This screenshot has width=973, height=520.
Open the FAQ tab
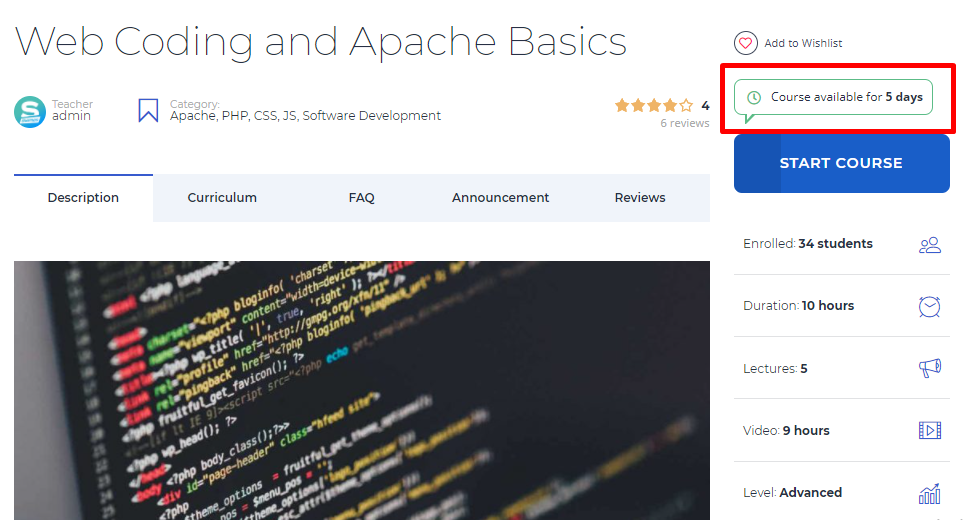point(361,197)
